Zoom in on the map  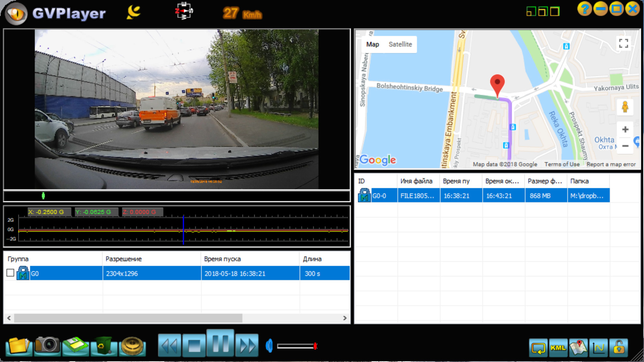coord(625,130)
